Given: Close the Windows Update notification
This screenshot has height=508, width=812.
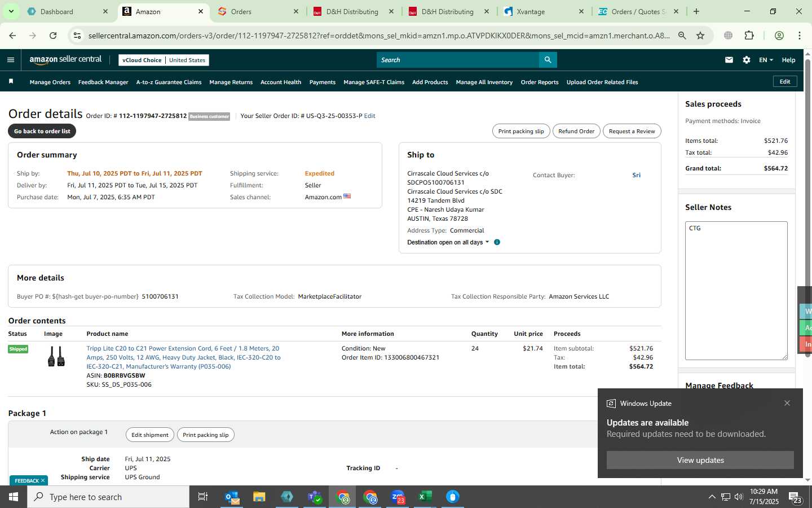Looking at the screenshot, I should click(x=787, y=403).
